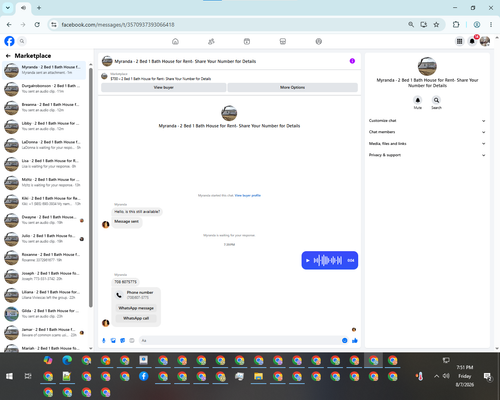
Task: Send a voice clip with microphone icon
Action: tap(104, 340)
